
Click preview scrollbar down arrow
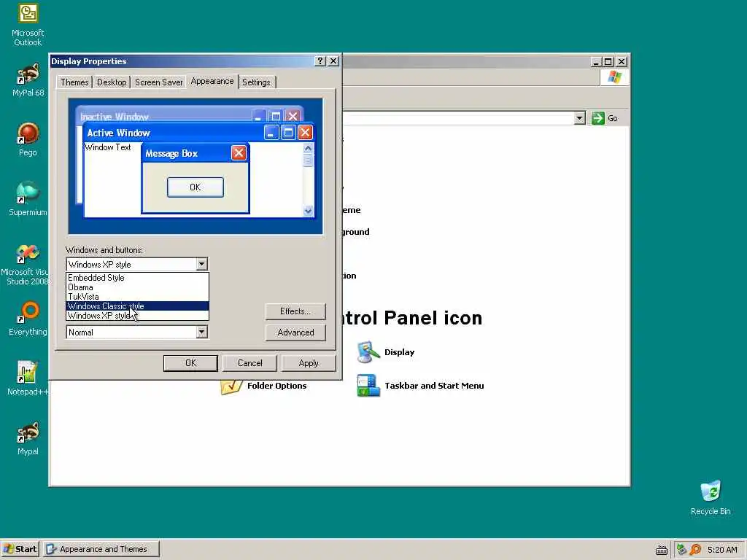[308, 211]
